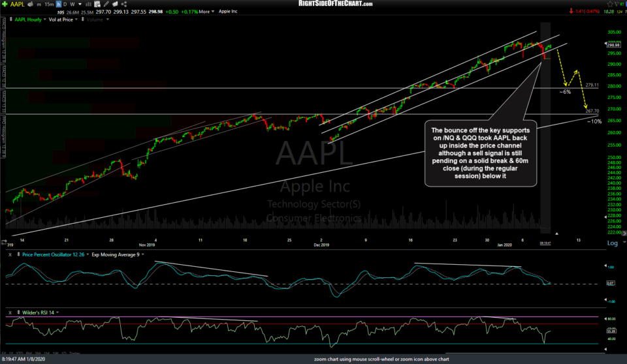Click the bar chart style icon

[88, 5]
